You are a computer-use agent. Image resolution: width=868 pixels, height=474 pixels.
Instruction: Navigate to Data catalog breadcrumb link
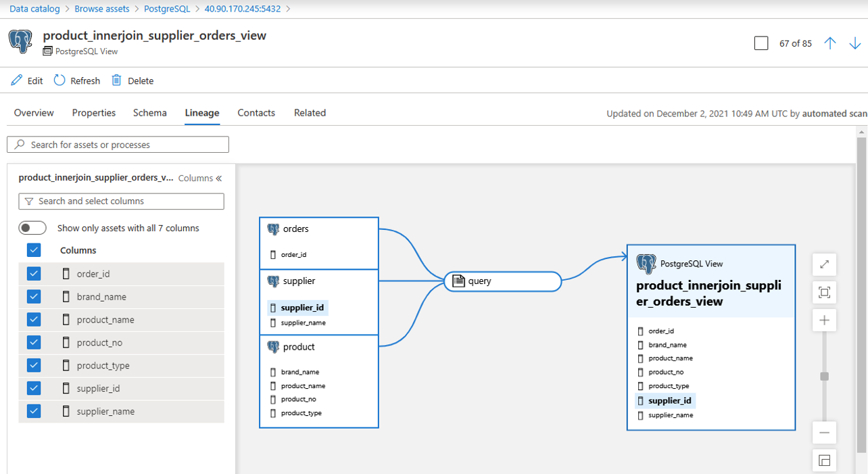point(34,9)
